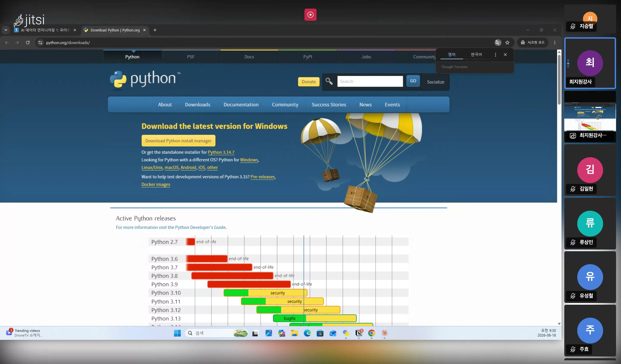Open the Docker images link
Viewport: 621px width, 364px height.
tap(156, 185)
